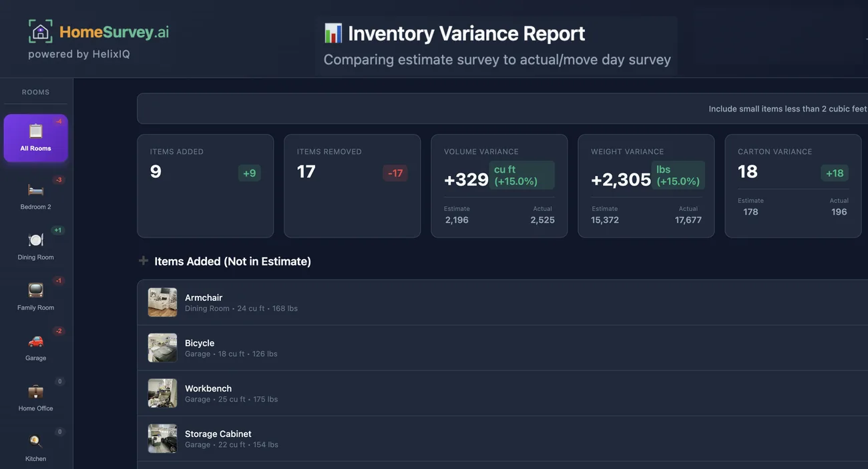
Task: Click the +2,305 weight variance value
Action: (621, 179)
